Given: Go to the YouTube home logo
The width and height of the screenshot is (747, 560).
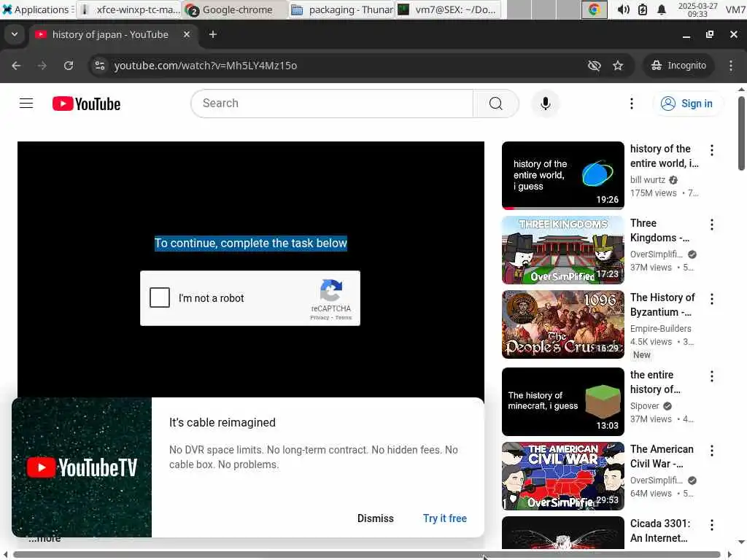Looking at the screenshot, I should (x=86, y=104).
